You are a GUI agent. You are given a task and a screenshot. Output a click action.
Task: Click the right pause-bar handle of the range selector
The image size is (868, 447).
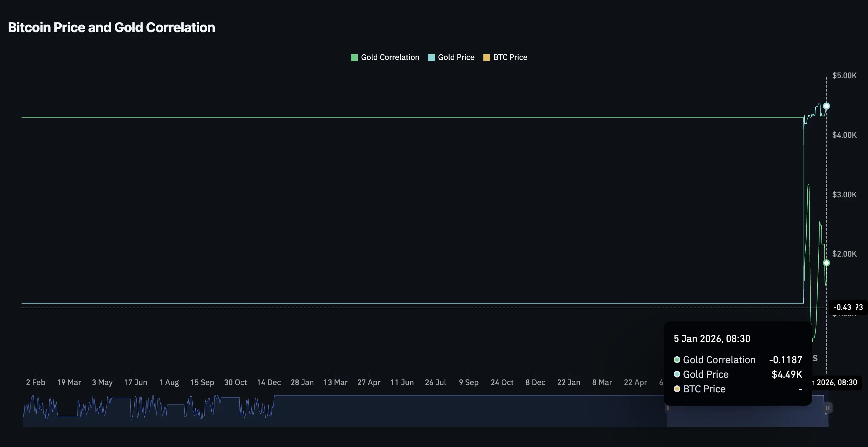(828, 408)
